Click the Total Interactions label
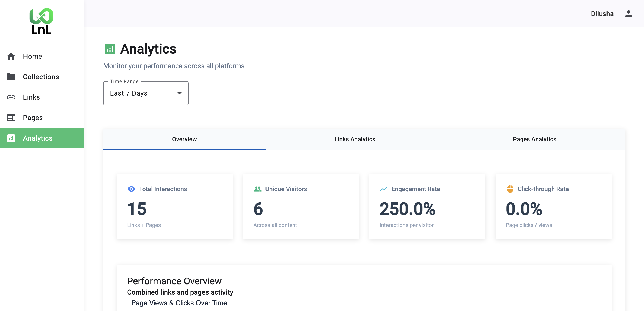This screenshot has height=311, width=644. [x=163, y=189]
